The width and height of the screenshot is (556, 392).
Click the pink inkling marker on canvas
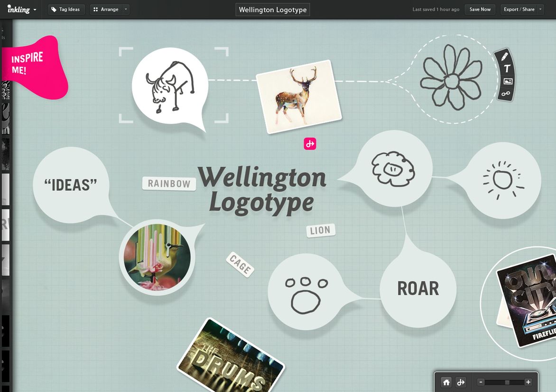click(x=310, y=144)
